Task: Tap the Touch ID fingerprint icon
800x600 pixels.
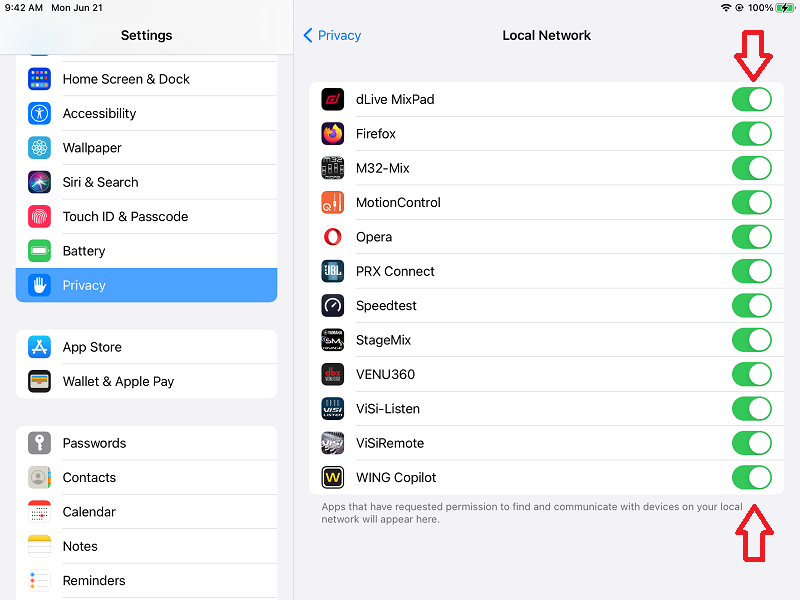Action: (x=39, y=216)
